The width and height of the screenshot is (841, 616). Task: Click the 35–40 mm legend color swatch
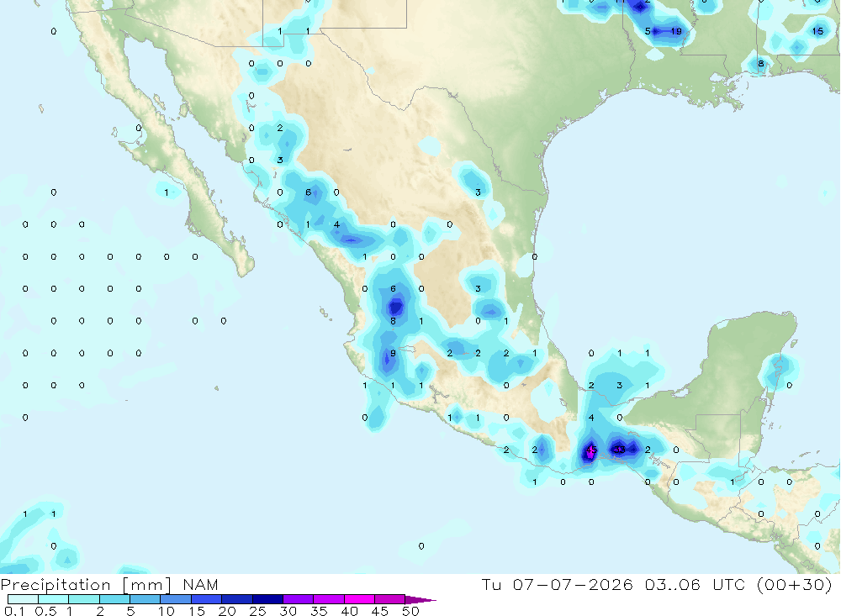[x=329, y=599]
